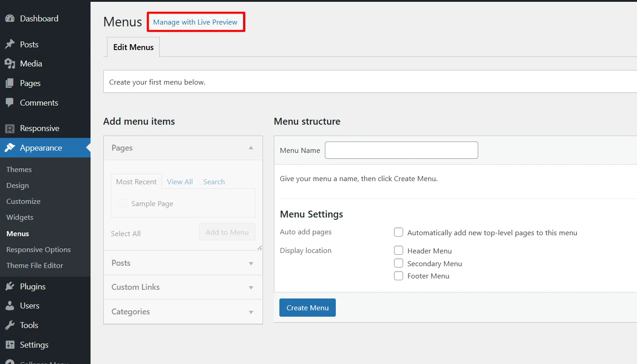Enable automatically add new top-level pages
The height and width of the screenshot is (364, 637).
coord(399,233)
